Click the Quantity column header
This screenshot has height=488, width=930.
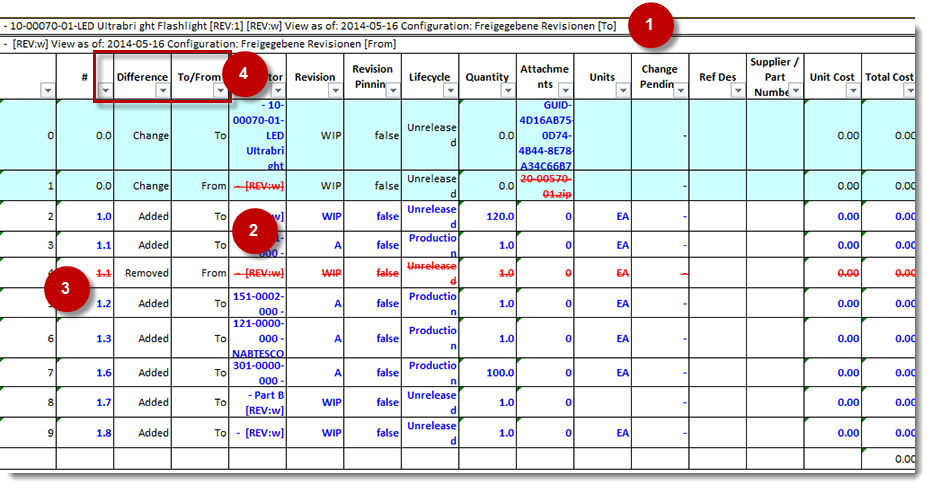click(x=487, y=77)
